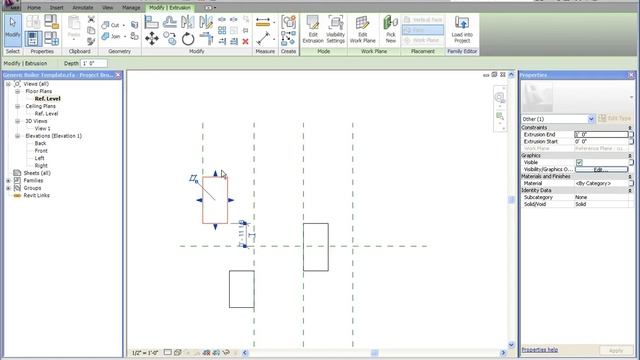Expand the Groups tree node
640x360 pixels.
click(x=8, y=188)
